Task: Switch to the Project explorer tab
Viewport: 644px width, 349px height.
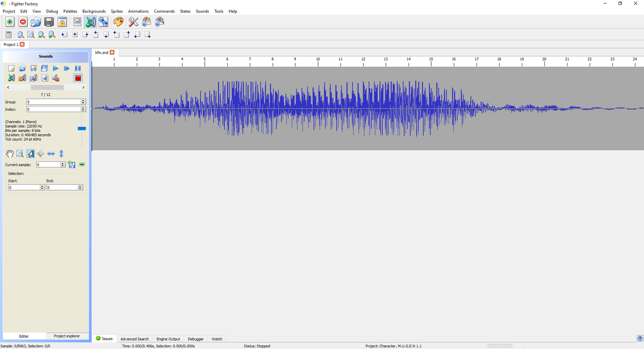Action: (x=67, y=336)
